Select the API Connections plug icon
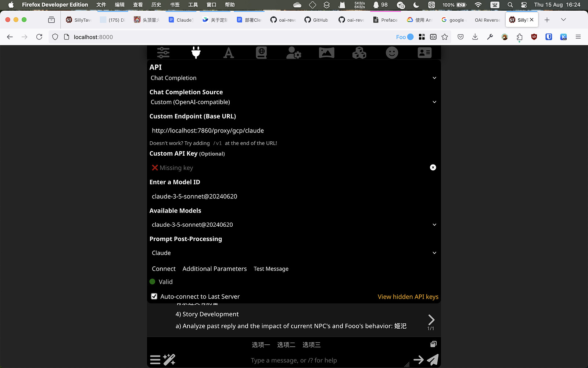 (x=196, y=53)
